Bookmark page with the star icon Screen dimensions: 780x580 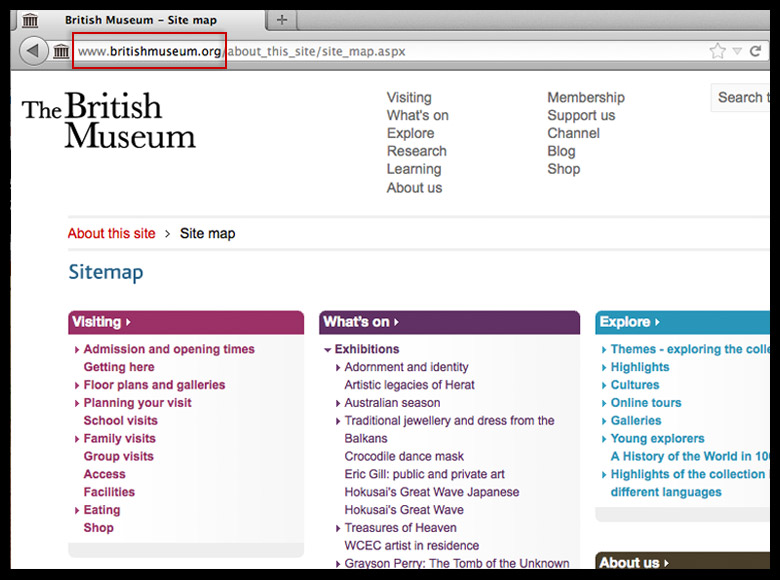(x=717, y=51)
